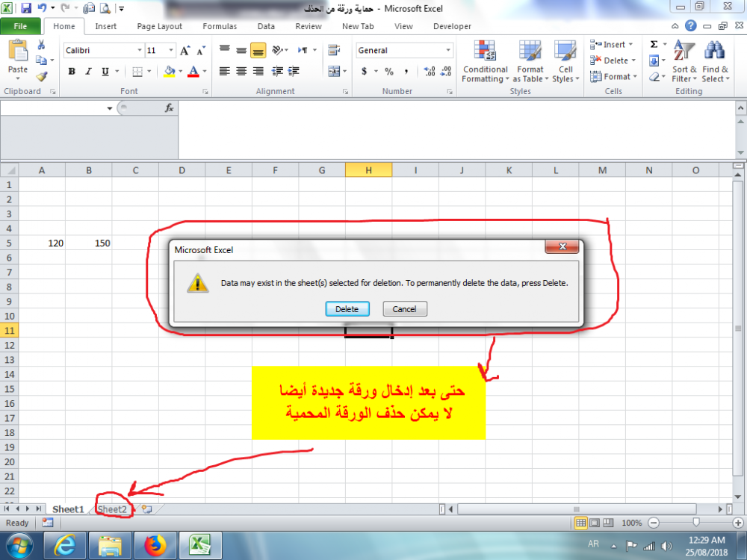Select the Sheet2 tab

[113, 509]
